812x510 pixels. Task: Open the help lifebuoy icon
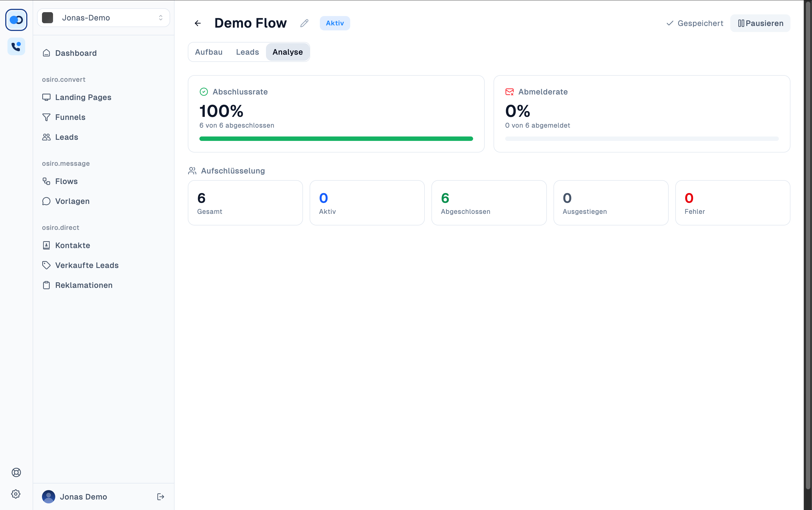16,472
